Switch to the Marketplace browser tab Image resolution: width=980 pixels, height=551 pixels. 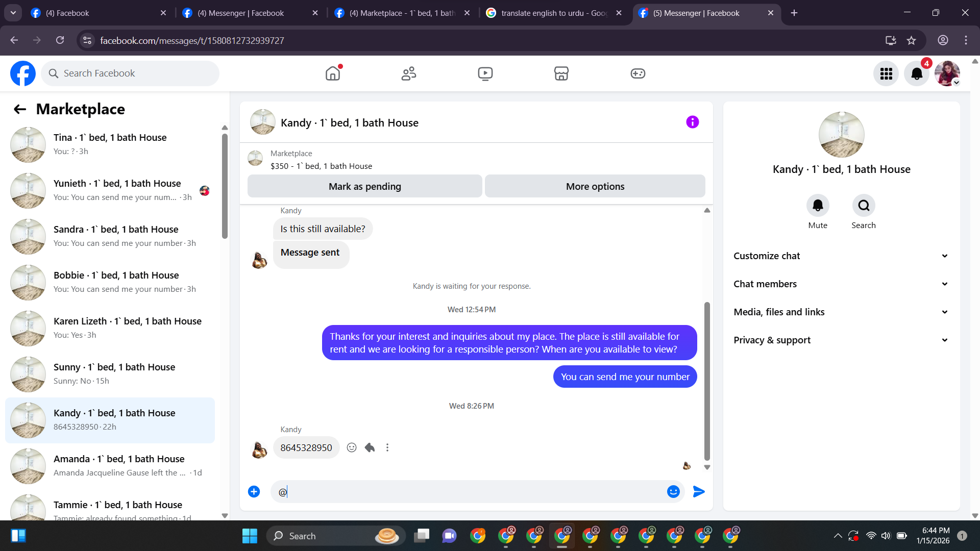[401, 13]
